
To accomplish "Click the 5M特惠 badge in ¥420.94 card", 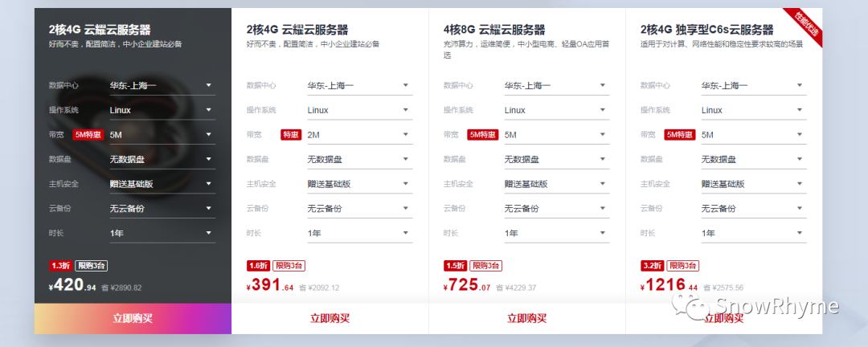I will point(88,134).
